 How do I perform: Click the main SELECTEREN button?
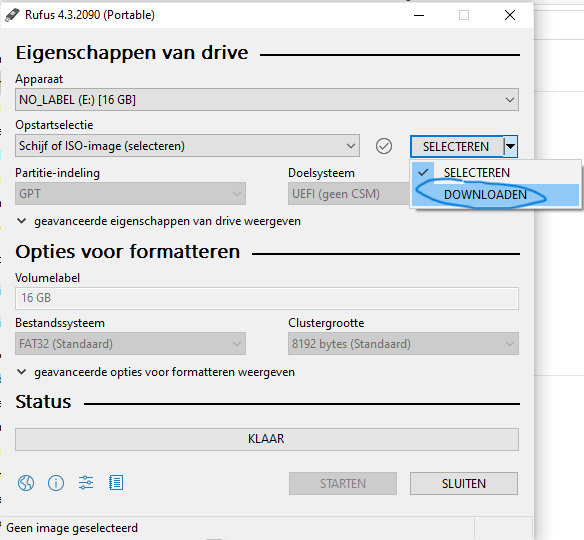[457, 146]
